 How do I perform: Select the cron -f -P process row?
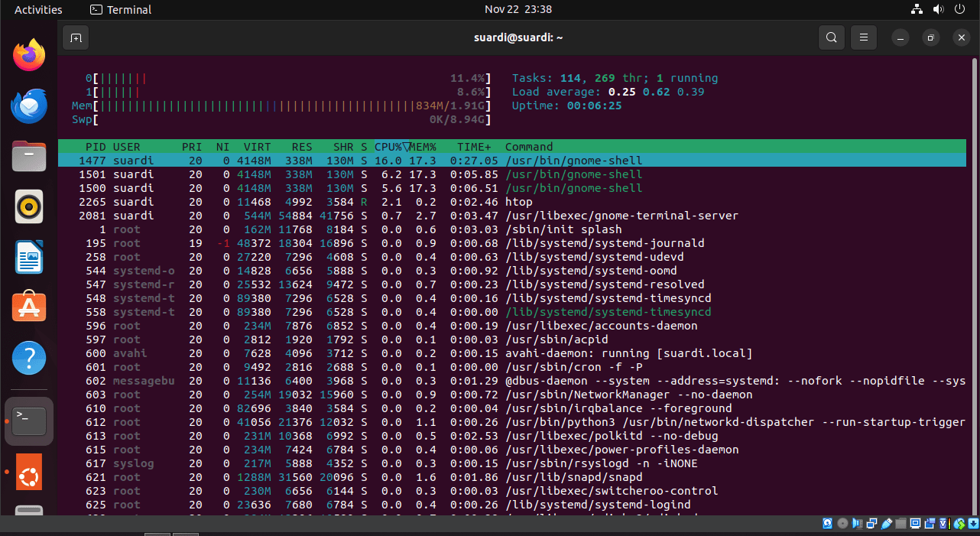(512, 367)
